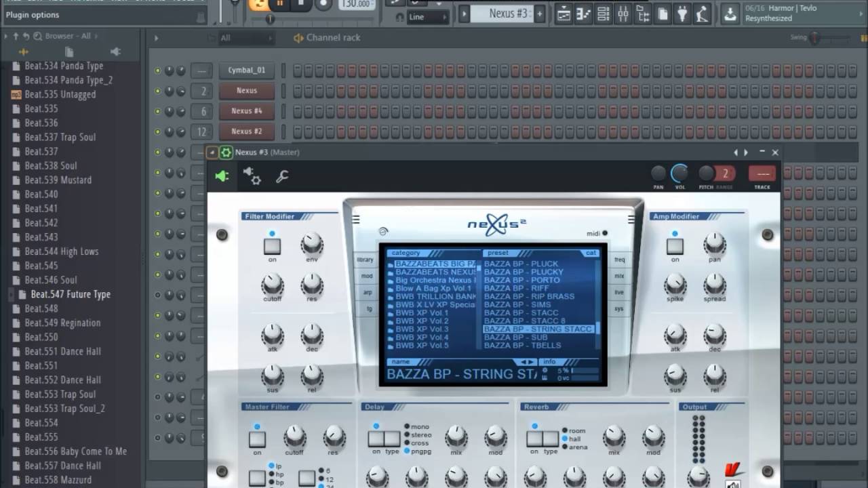
Task: Open the tg tab in Nexus
Action: click(x=369, y=308)
